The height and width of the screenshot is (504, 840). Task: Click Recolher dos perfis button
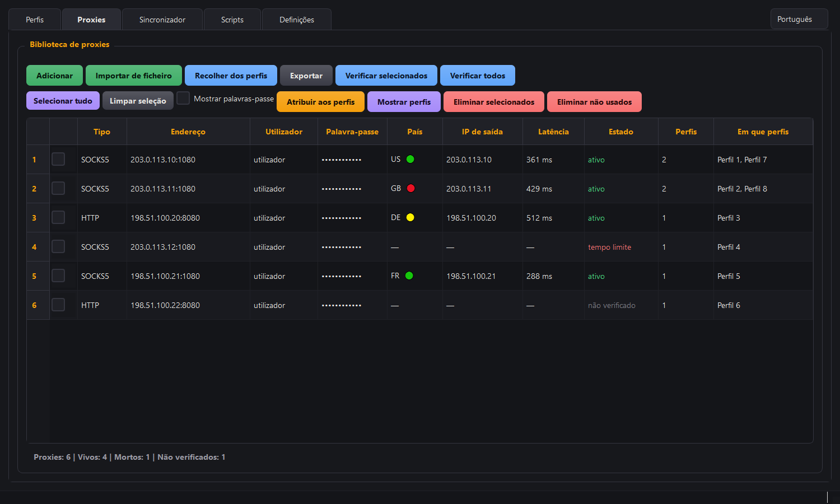(x=231, y=76)
